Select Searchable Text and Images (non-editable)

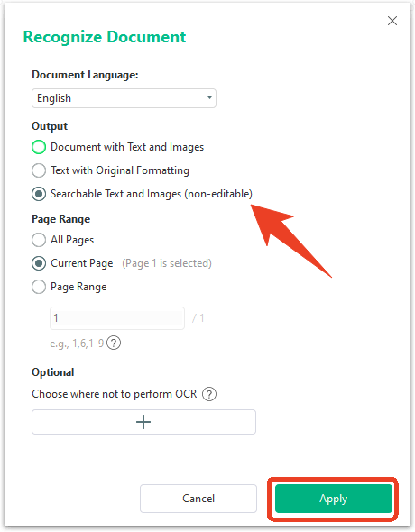point(39,194)
